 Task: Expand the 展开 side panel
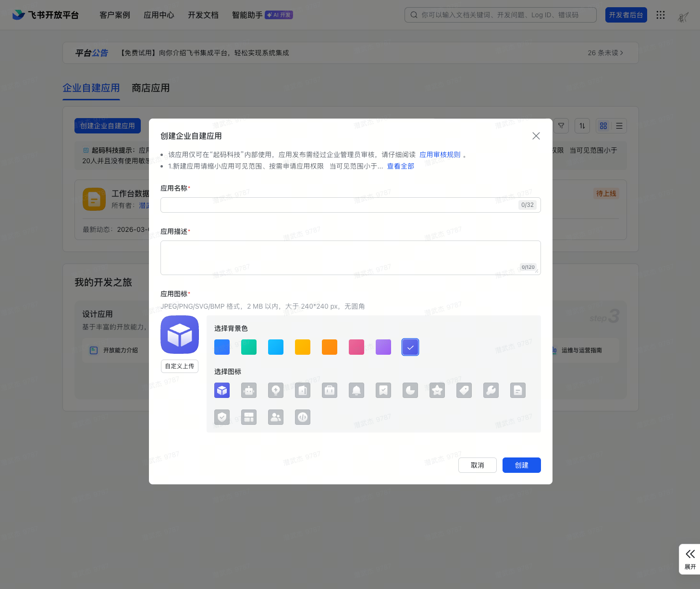pyautogui.click(x=690, y=559)
